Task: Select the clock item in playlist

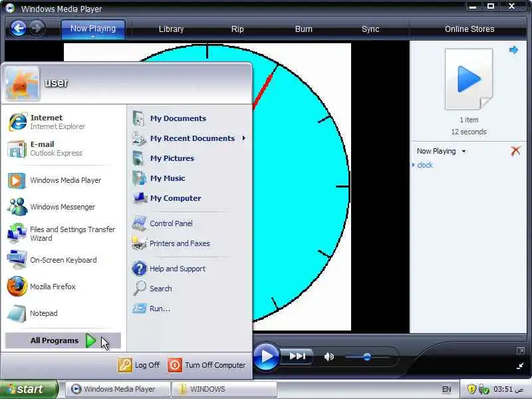Action: point(425,165)
